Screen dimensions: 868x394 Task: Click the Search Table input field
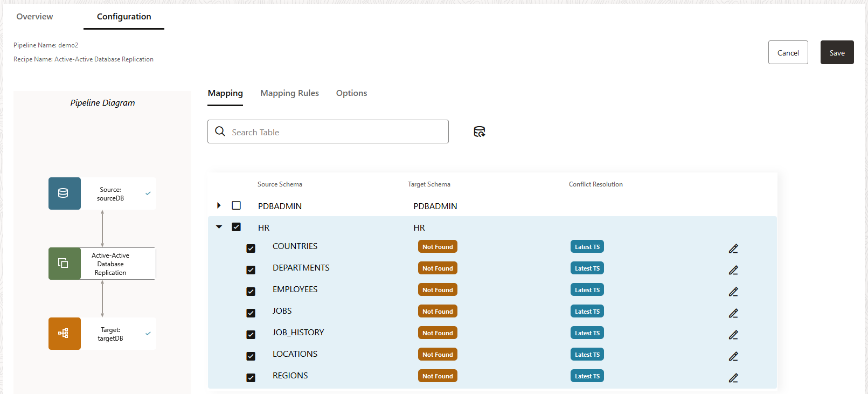click(x=328, y=132)
